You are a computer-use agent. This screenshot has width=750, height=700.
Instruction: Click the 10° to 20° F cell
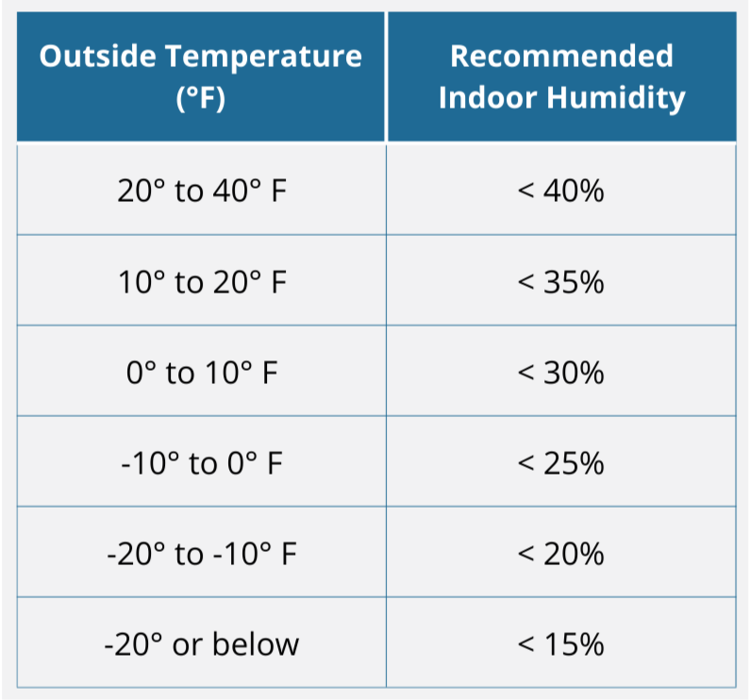(201, 282)
